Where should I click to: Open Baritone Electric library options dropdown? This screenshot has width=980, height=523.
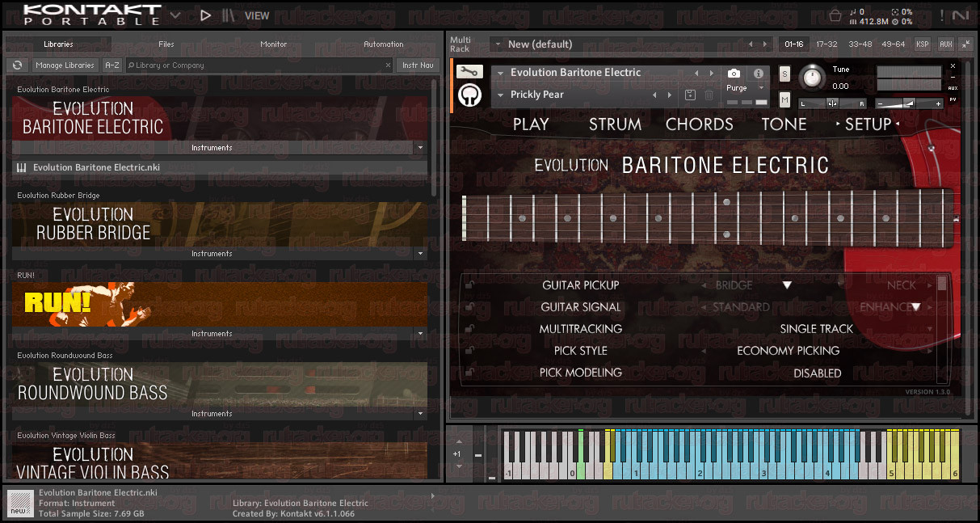coord(420,148)
